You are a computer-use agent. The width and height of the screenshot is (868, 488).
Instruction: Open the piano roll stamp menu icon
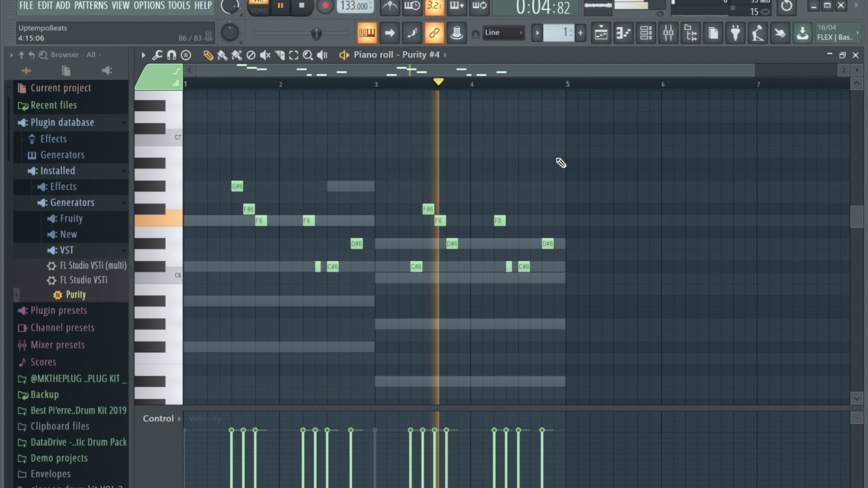tap(186, 55)
